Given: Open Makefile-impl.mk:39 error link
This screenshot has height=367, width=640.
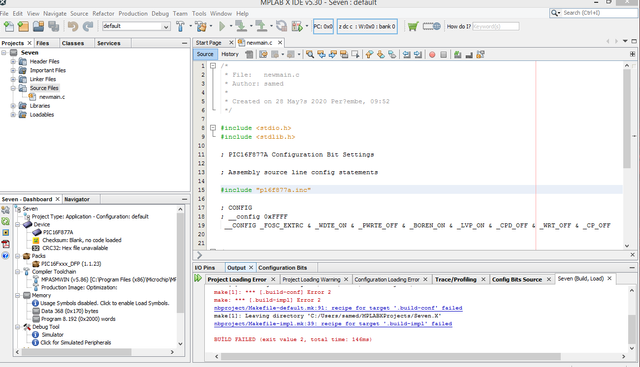Looking at the screenshot, I should 333,324.
